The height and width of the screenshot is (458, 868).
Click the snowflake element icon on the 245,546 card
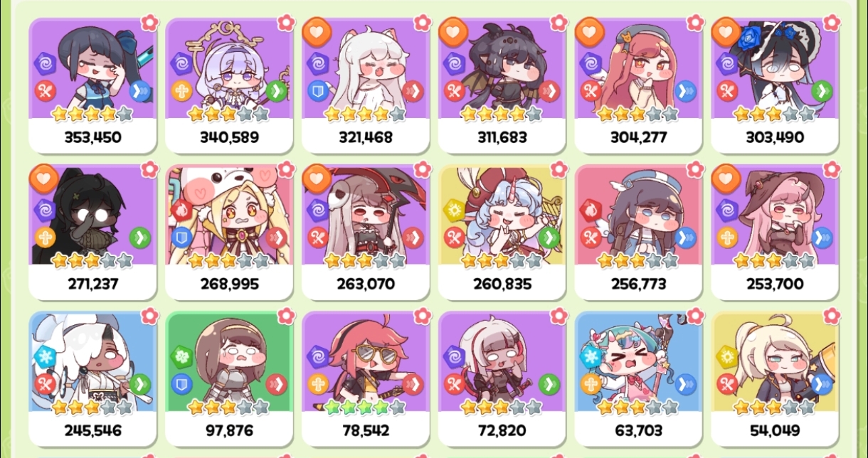[44, 357]
